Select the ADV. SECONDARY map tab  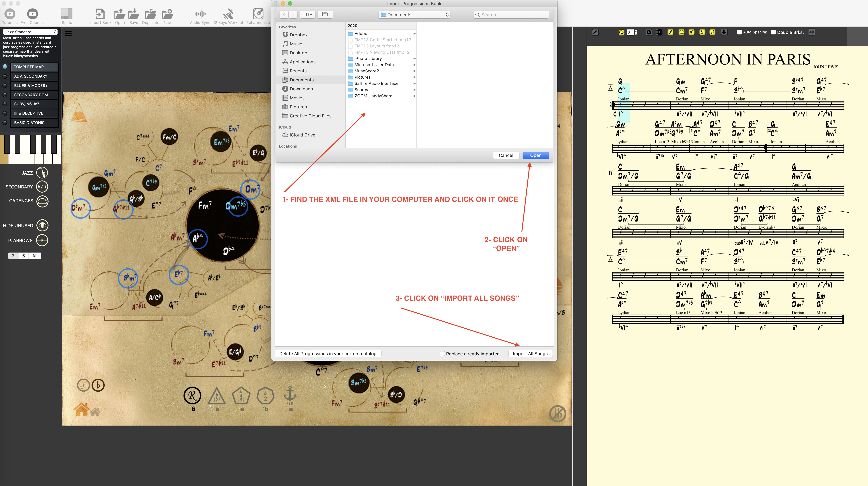[34, 76]
